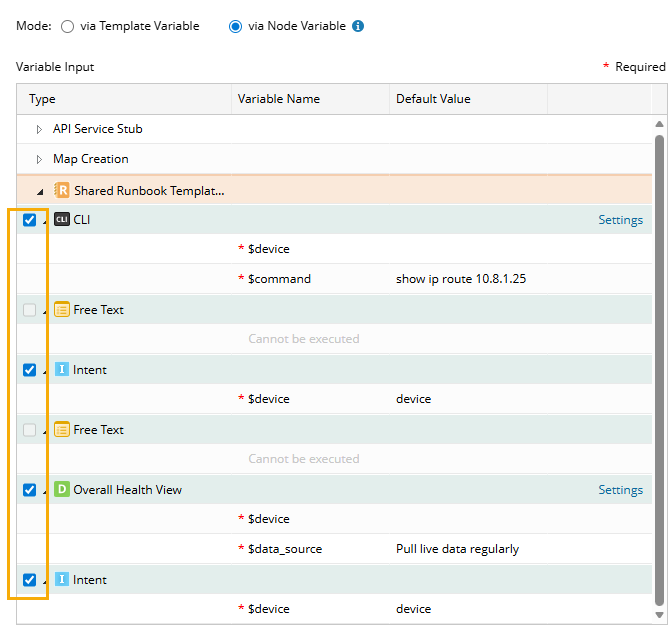671x634 pixels.
Task: Collapse the second Free Text row
Action: point(45,432)
